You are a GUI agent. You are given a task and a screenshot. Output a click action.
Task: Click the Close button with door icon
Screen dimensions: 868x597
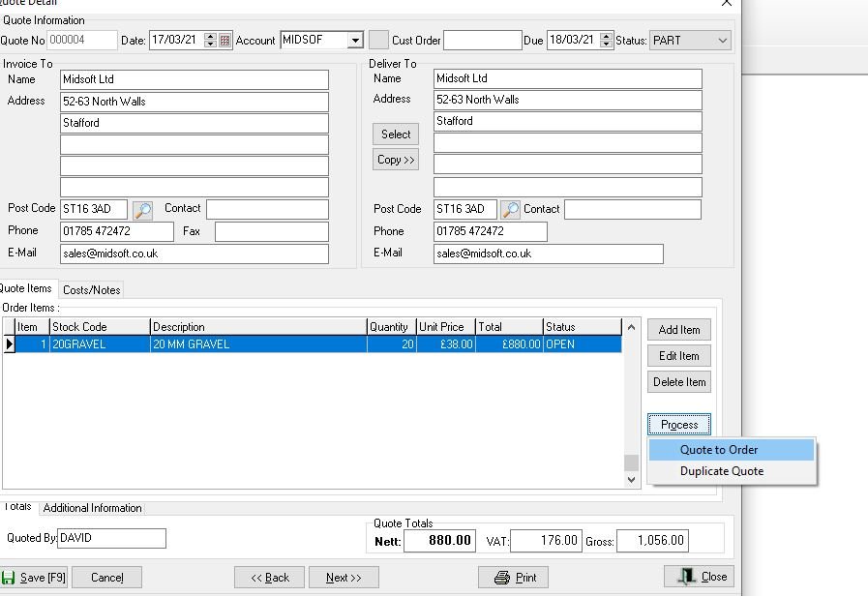(700, 577)
